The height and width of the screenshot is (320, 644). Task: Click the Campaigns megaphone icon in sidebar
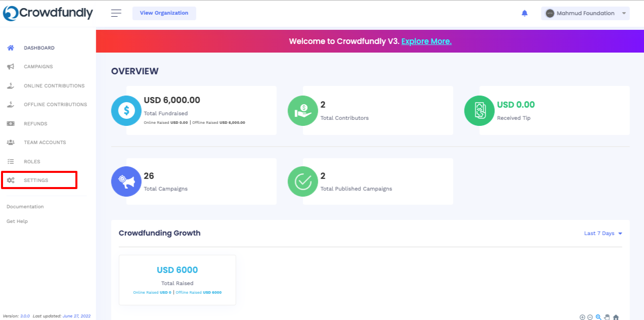11,67
